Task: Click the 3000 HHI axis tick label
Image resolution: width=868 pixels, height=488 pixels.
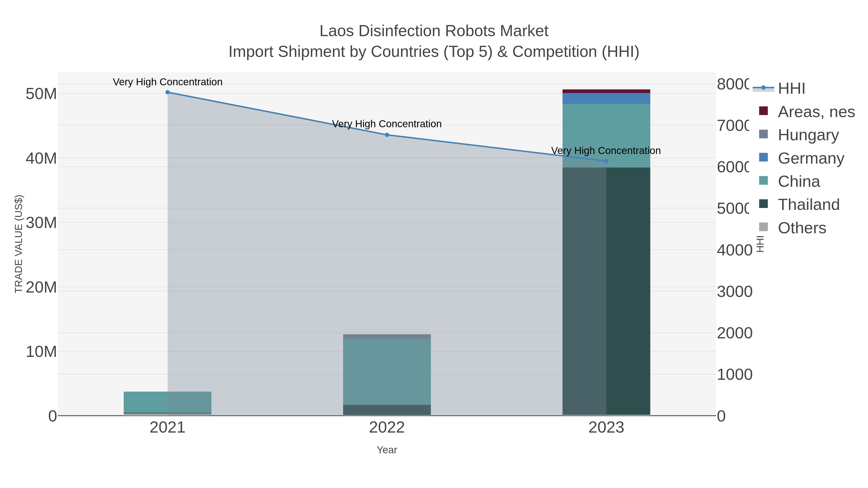Action: click(735, 292)
